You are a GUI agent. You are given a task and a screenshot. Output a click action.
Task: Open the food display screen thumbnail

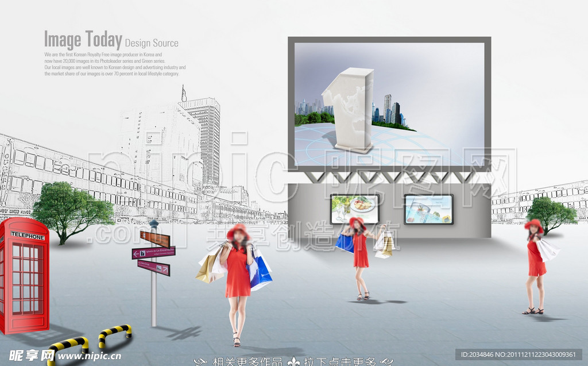[x=354, y=208]
